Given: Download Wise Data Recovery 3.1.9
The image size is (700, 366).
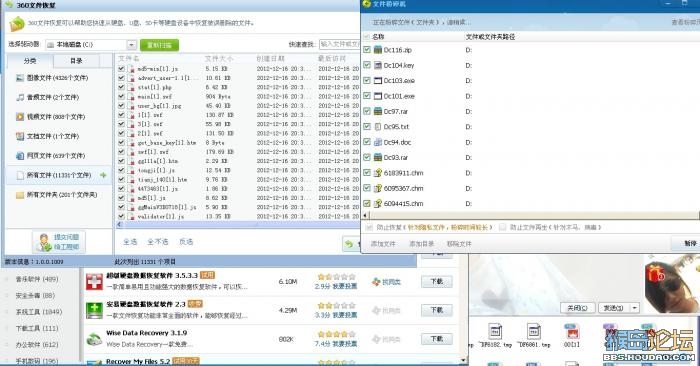Looking at the screenshot, I should click(x=437, y=339).
